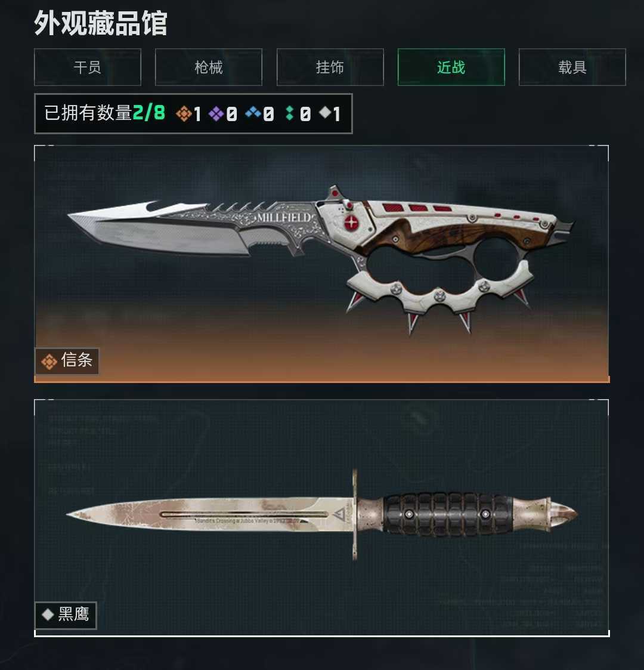Select the 信条 knuckle knife skin card
This screenshot has height=670, width=644.
coord(321,264)
